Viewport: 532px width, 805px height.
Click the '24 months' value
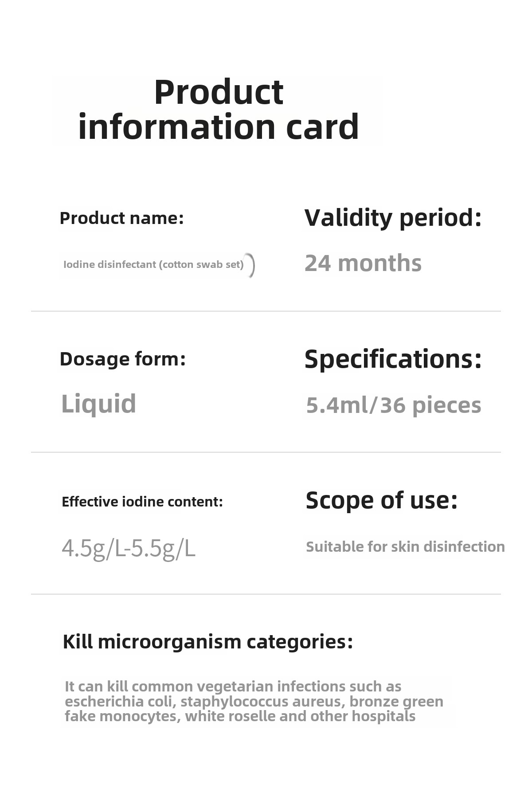pos(363,263)
